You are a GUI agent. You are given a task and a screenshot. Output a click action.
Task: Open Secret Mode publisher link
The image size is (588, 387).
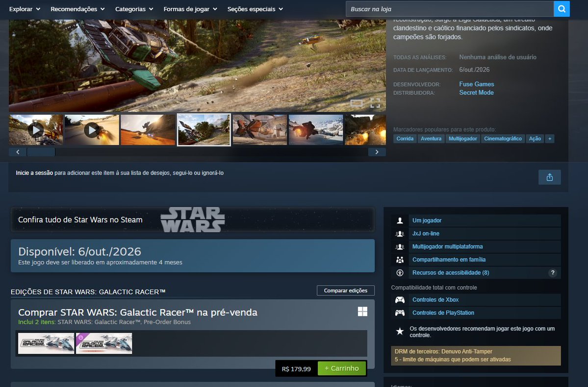[476, 93]
